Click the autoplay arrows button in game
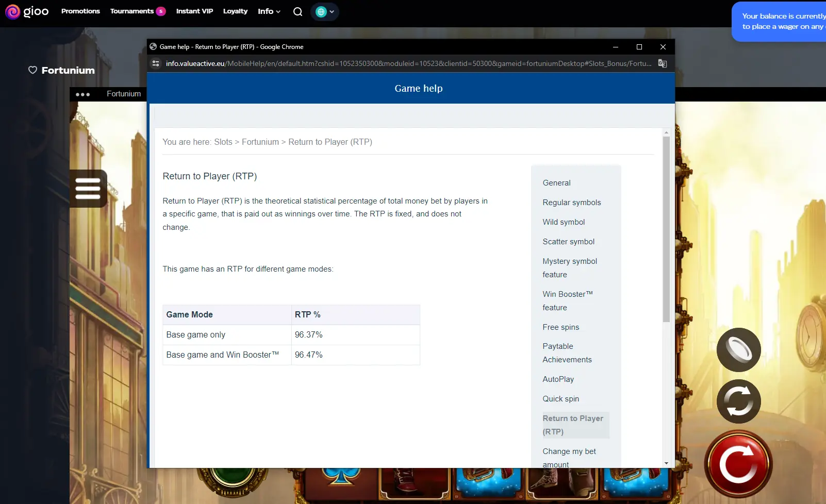826x504 pixels. pyautogui.click(x=738, y=401)
